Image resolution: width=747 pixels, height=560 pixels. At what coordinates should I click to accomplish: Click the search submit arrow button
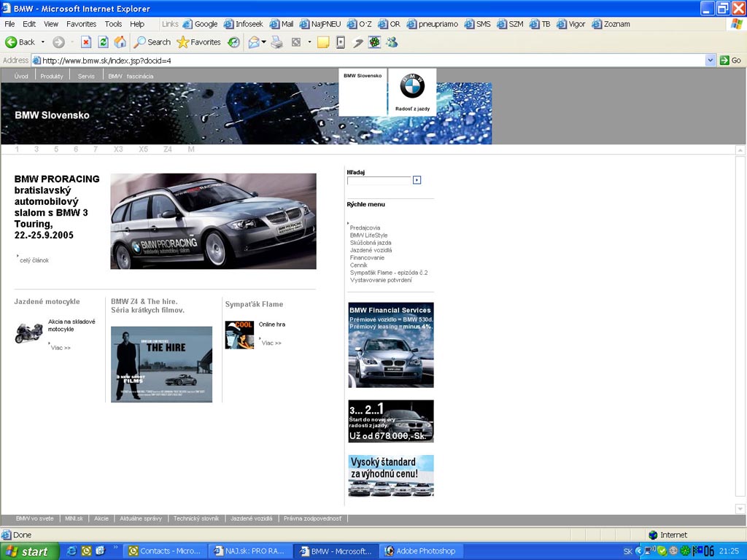click(417, 180)
